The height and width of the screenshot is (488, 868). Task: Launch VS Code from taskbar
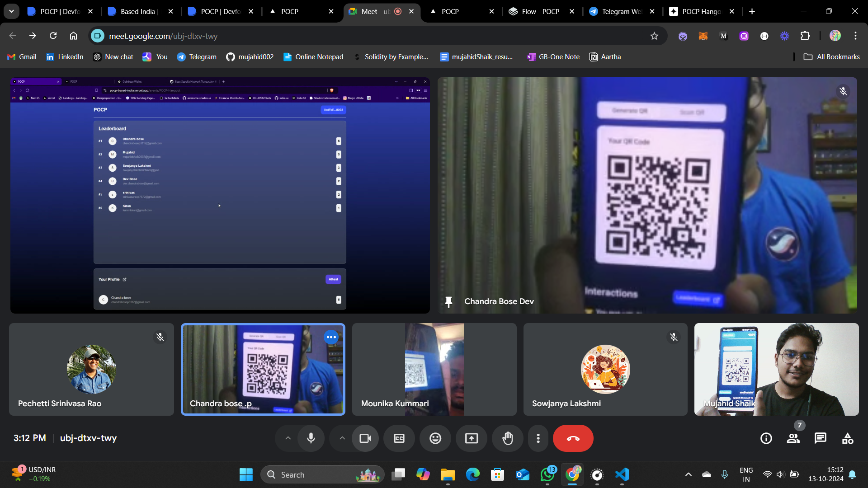[622, 474]
